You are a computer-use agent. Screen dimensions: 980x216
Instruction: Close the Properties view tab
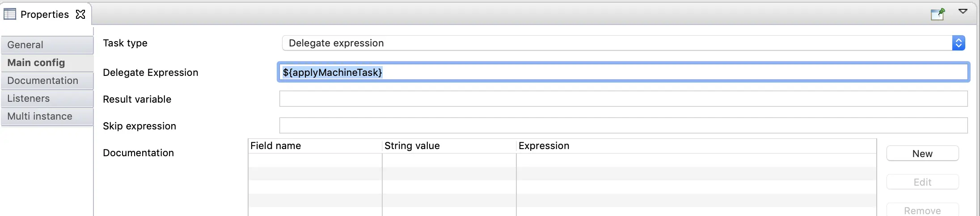click(80, 14)
